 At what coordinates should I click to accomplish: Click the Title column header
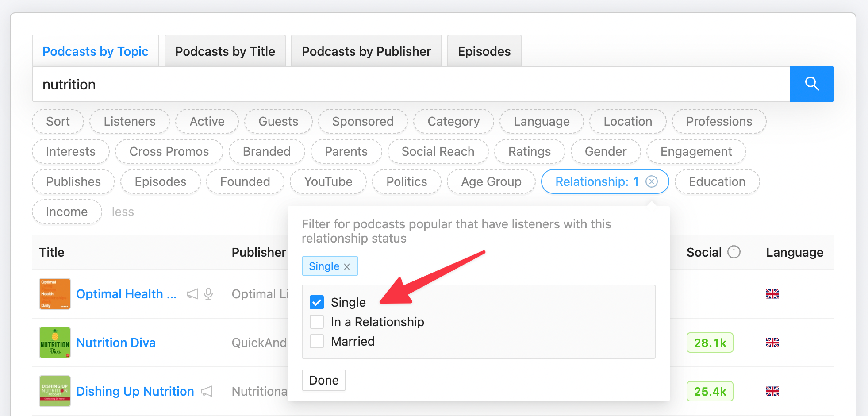[x=52, y=252]
